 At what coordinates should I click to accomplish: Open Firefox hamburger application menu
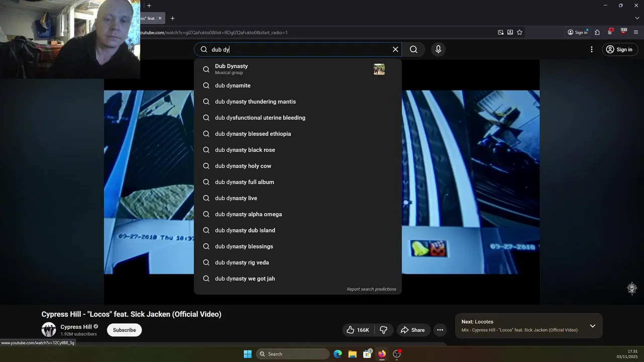(x=636, y=32)
